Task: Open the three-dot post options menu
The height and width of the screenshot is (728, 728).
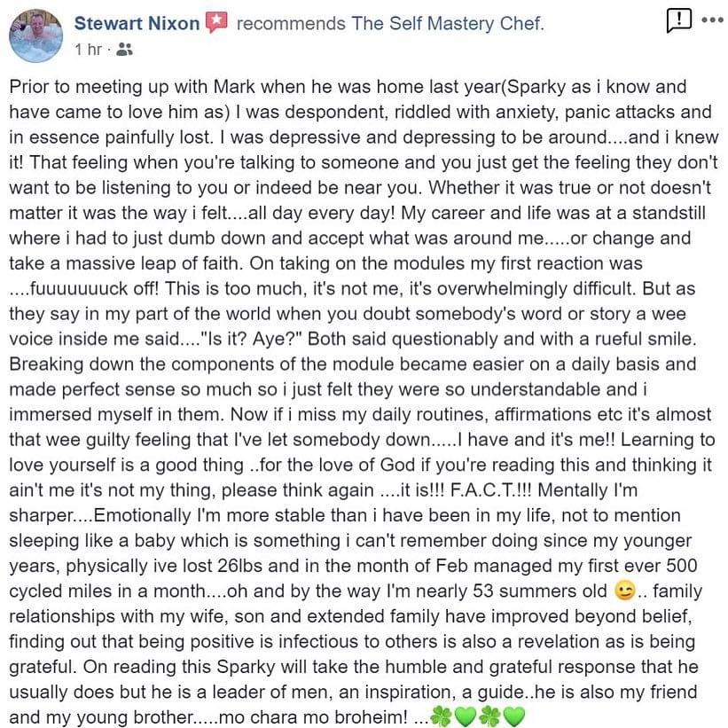Action: coord(711,20)
